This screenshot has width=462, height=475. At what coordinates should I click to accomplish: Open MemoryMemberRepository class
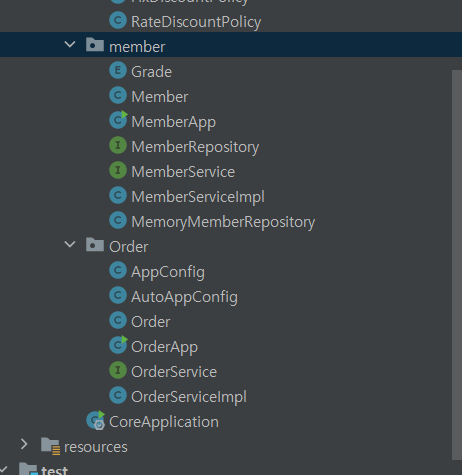click(223, 222)
